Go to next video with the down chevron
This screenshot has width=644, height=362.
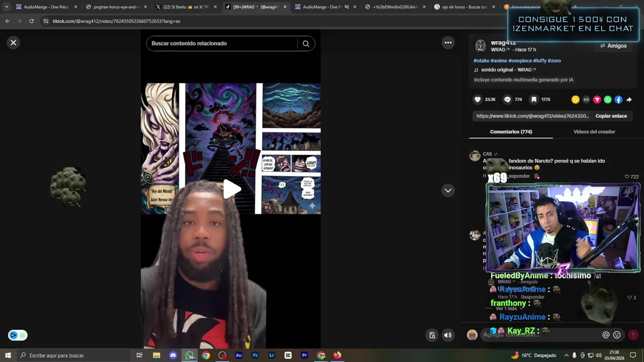[x=448, y=191]
